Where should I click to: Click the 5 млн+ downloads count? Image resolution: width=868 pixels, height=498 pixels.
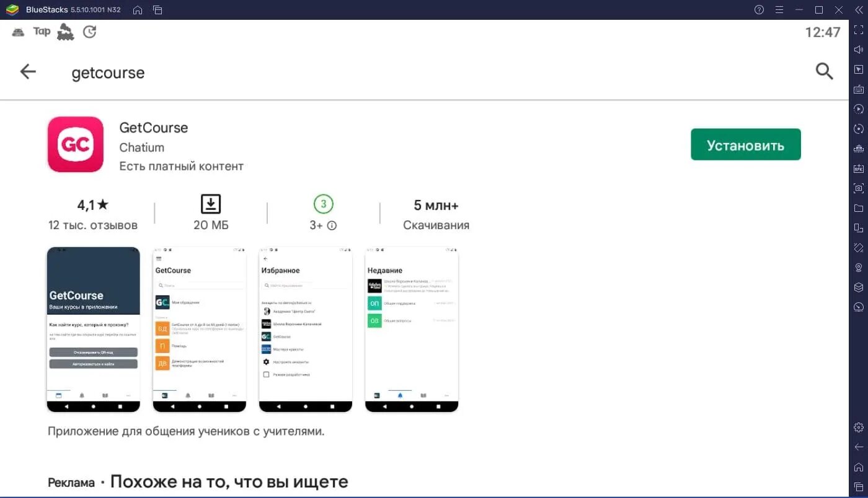[x=436, y=205]
